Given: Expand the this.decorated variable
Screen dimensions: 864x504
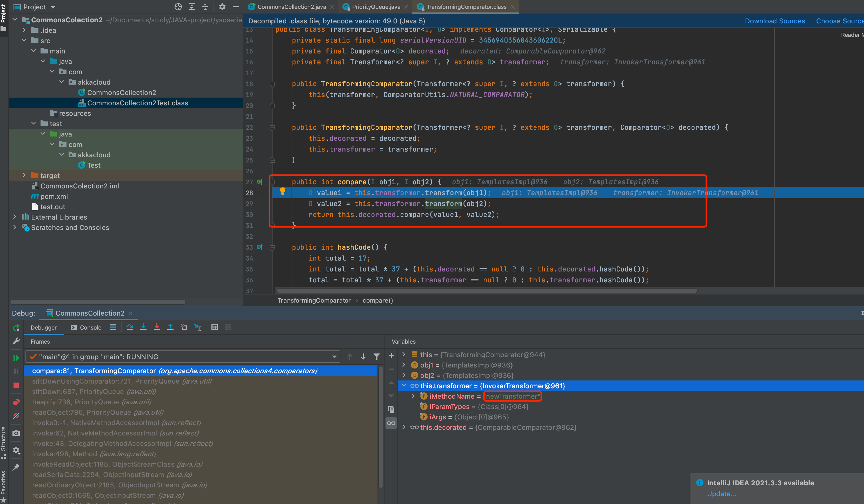Looking at the screenshot, I should point(404,427).
